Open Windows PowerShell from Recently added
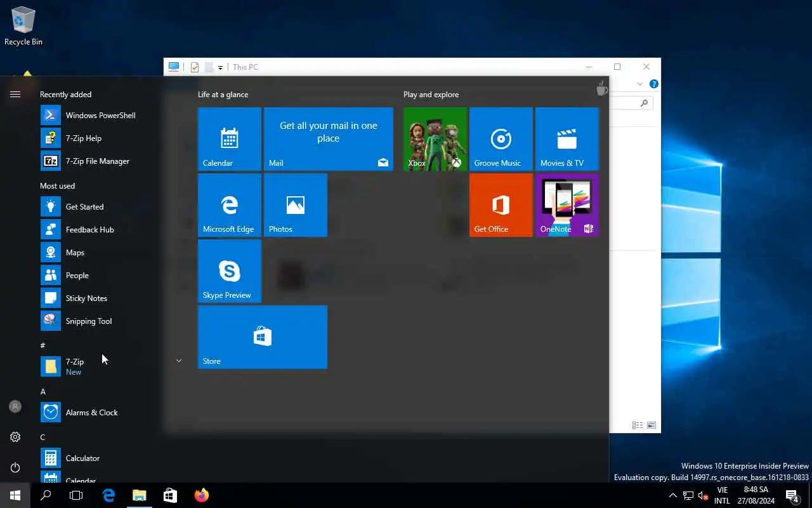812x508 pixels. pyautogui.click(x=99, y=115)
